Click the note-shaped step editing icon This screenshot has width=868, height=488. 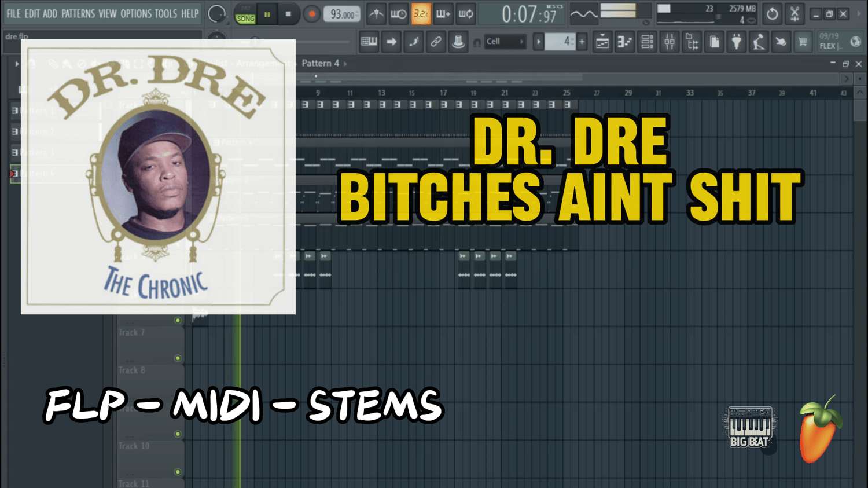tap(414, 42)
